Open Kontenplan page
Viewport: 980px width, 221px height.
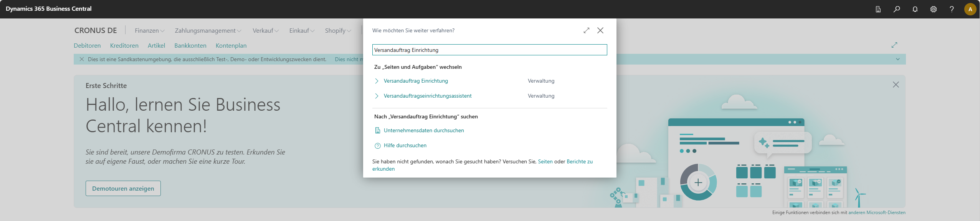click(231, 45)
